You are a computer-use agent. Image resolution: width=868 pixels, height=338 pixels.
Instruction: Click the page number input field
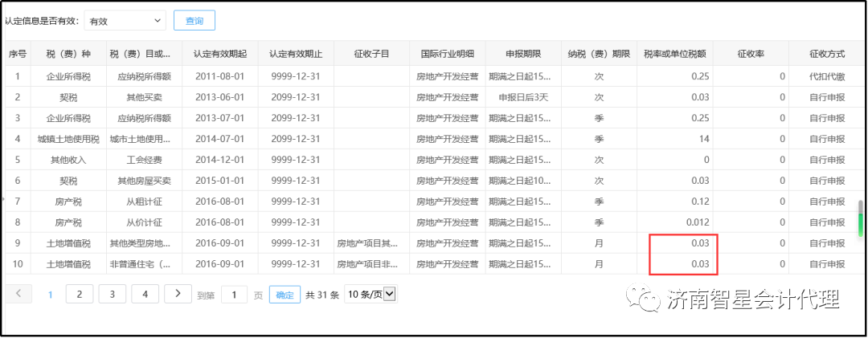[x=234, y=295]
